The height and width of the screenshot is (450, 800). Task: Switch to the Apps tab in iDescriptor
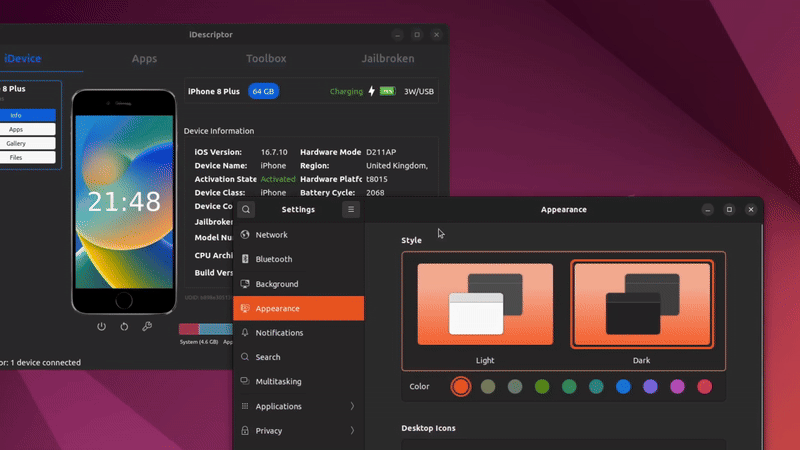tap(144, 59)
